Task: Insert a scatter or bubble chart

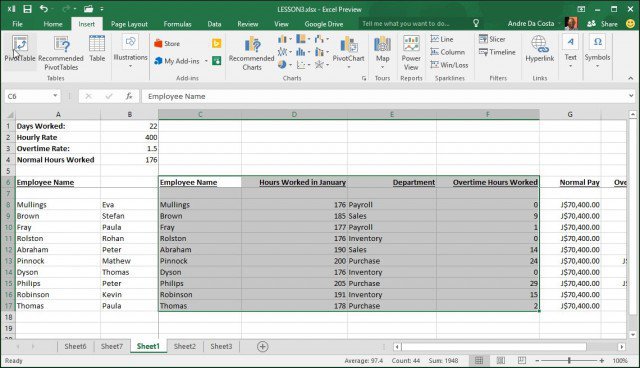Action: [303, 64]
